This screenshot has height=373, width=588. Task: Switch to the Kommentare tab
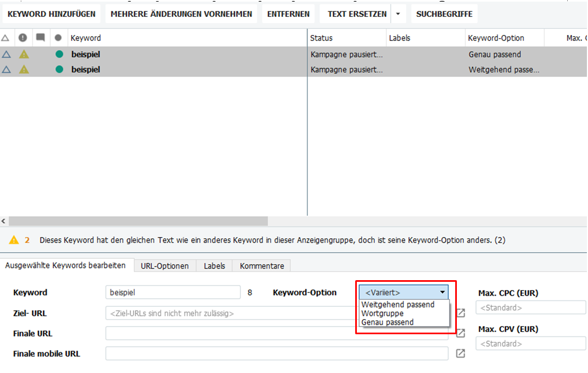[261, 265]
